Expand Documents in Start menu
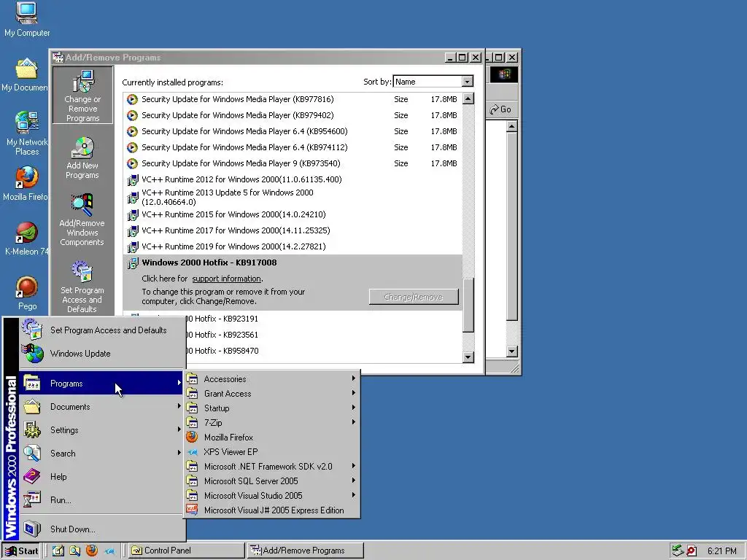The image size is (747, 560). pyautogui.click(x=101, y=407)
